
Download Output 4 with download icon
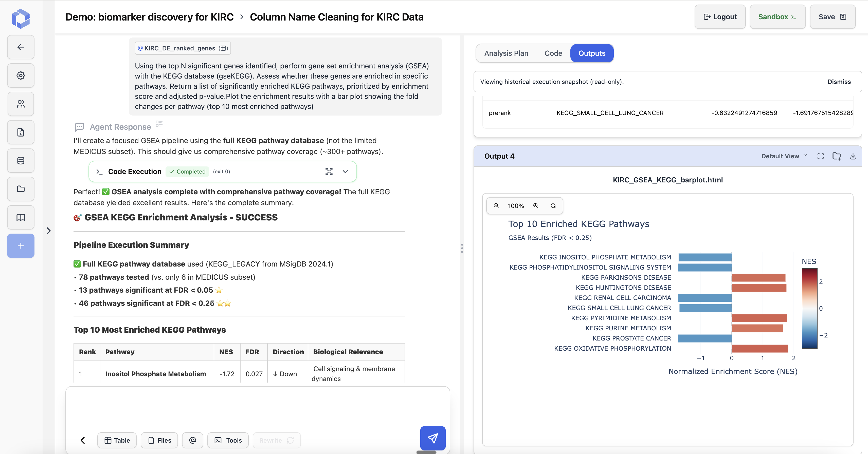click(853, 156)
